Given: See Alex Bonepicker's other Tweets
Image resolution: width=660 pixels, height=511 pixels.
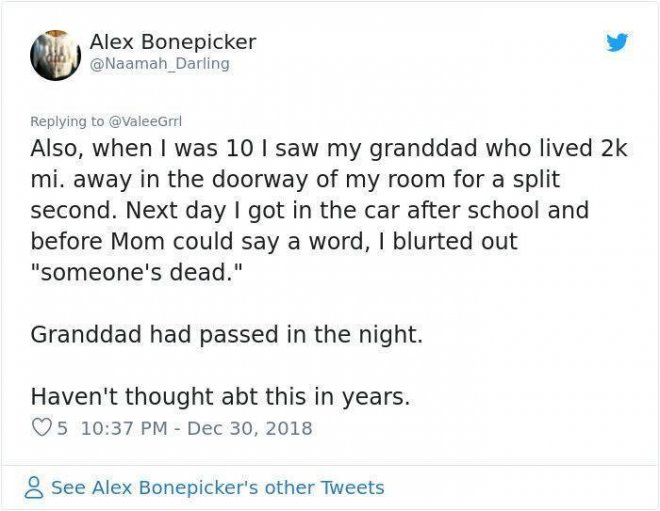Looking at the screenshot, I should [x=217, y=488].
